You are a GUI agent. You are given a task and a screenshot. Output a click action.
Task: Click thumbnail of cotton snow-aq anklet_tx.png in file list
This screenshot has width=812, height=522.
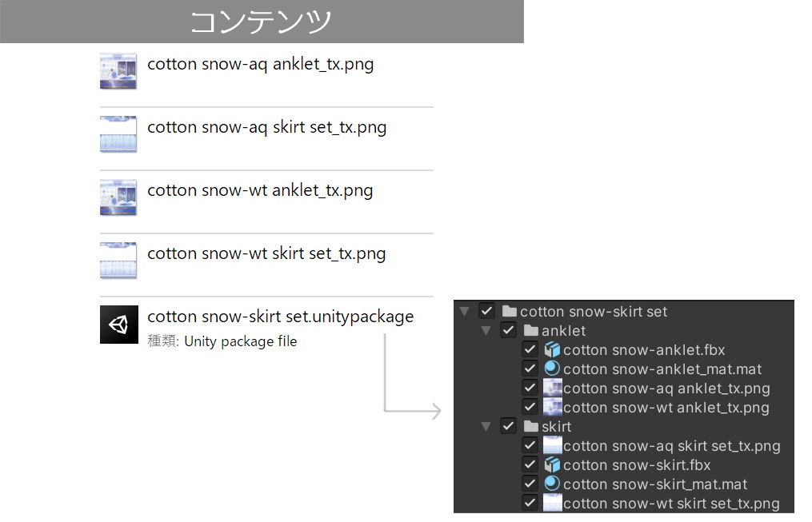(x=118, y=71)
